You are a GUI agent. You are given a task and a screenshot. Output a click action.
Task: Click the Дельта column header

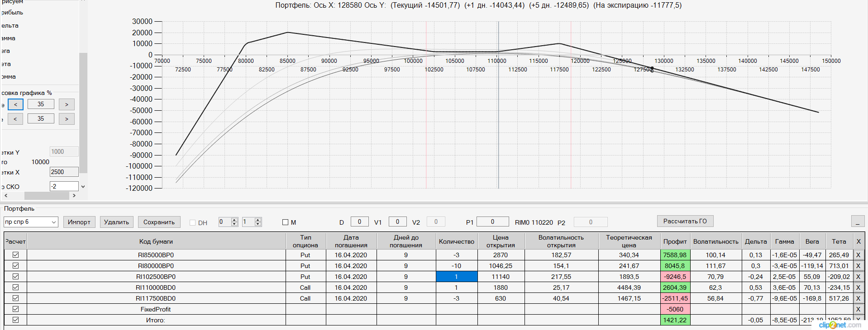click(x=756, y=241)
